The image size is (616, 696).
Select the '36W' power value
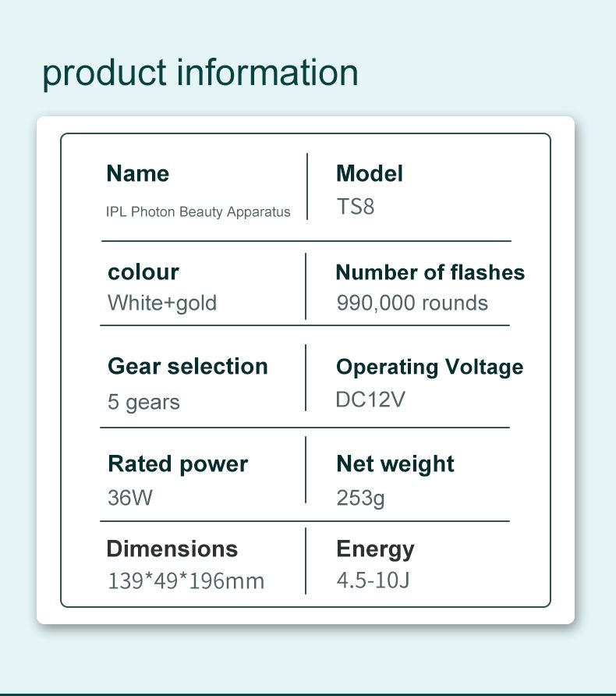coord(130,497)
